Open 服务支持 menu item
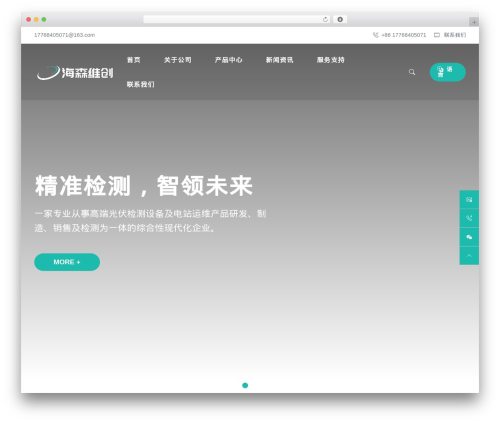 tap(330, 60)
